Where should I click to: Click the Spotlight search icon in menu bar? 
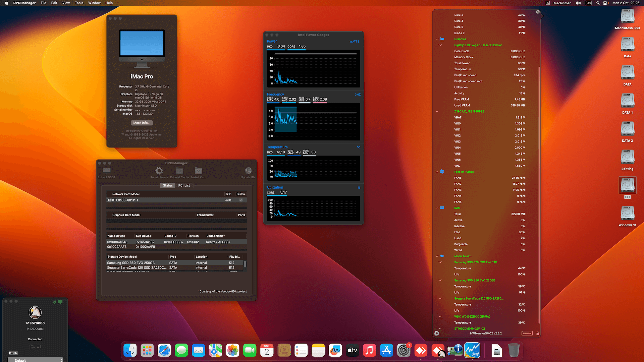(597, 3)
